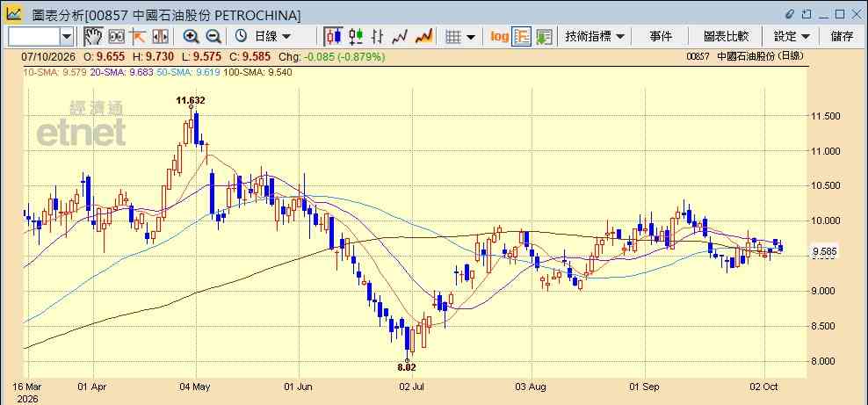Open the 日線 period dropdown
This screenshot has width=868, height=405.
click(x=272, y=37)
